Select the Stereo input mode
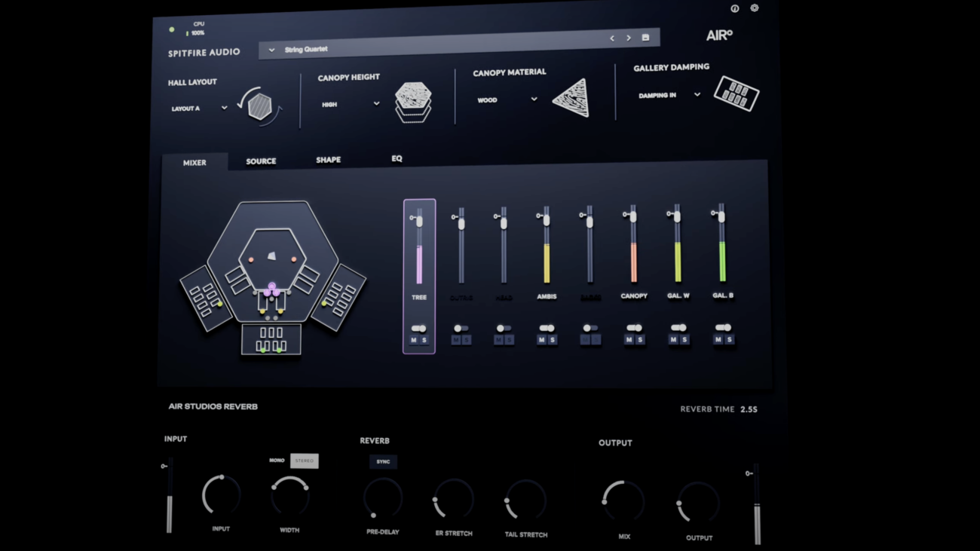The height and width of the screenshot is (551, 980). point(305,461)
